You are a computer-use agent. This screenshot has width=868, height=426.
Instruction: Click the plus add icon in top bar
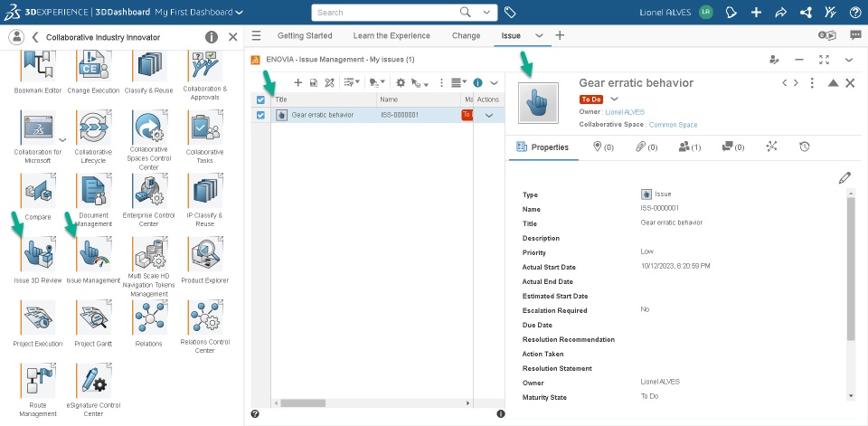pyautogui.click(x=756, y=12)
